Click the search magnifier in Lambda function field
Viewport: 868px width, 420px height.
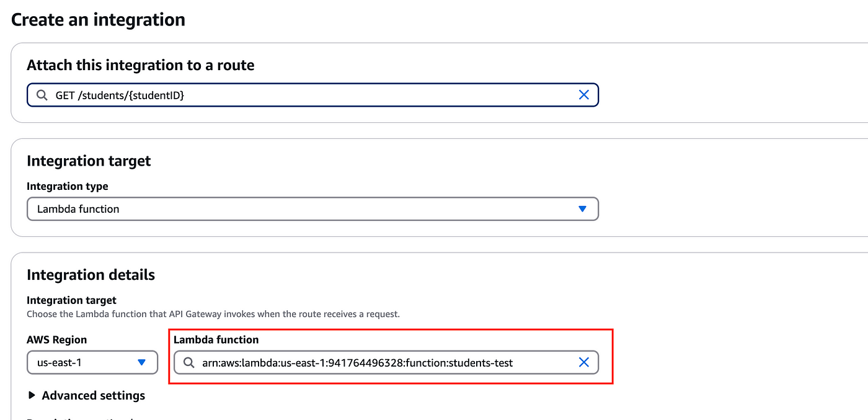pos(188,362)
